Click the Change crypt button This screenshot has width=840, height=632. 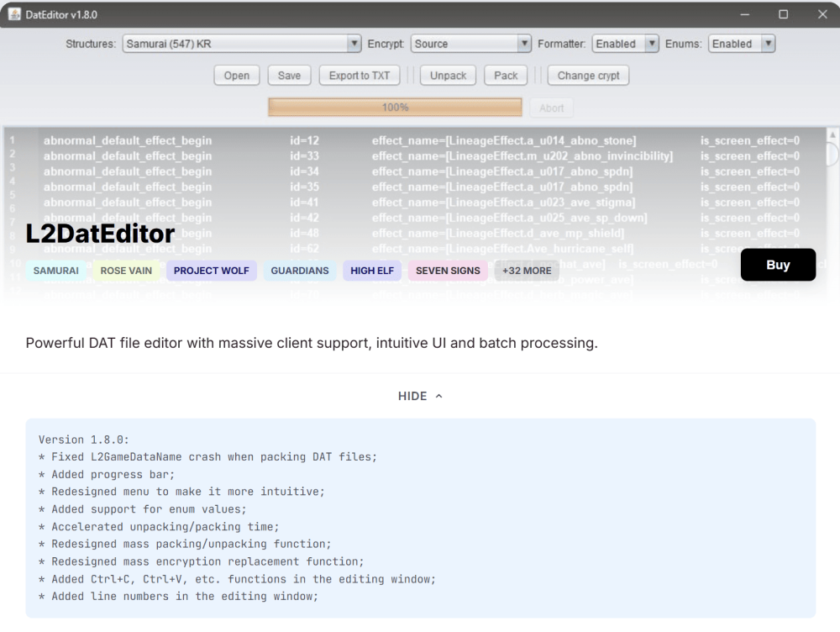588,76
